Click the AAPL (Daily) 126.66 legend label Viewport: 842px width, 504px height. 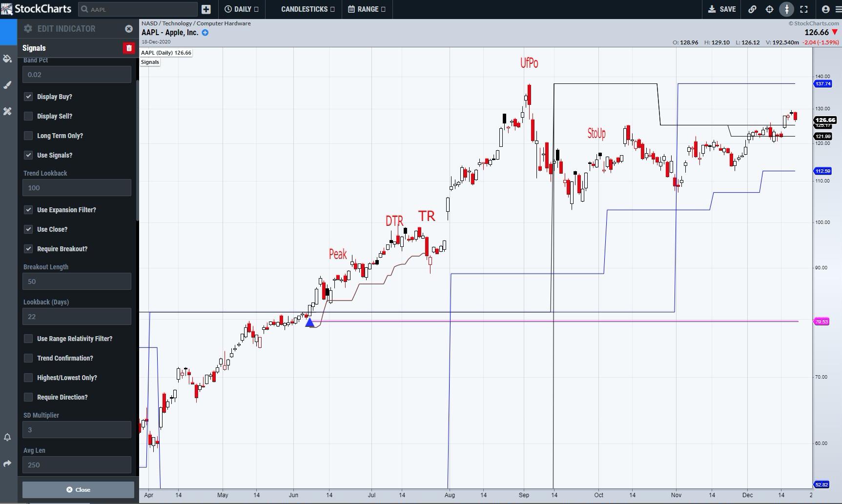coord(166,53)
